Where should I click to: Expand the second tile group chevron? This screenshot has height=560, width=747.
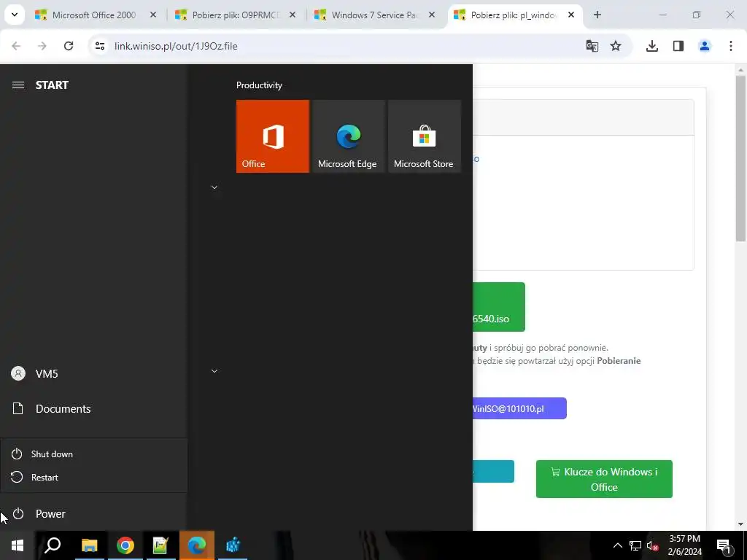(214, 371)
